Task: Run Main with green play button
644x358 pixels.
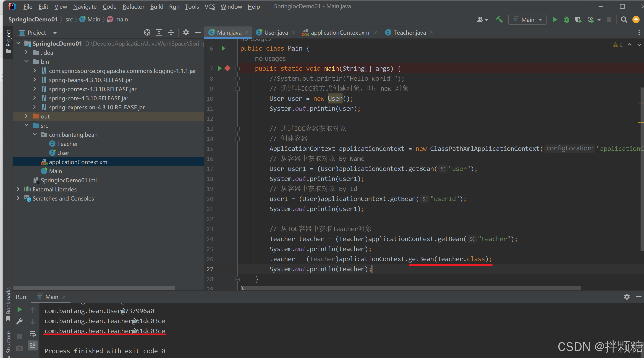Action: 555,20
